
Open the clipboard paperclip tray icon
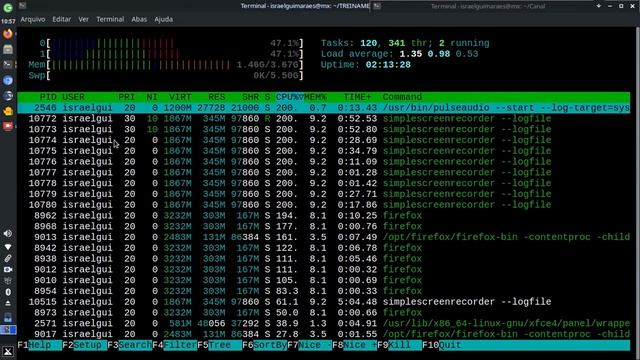click(8, 258)
